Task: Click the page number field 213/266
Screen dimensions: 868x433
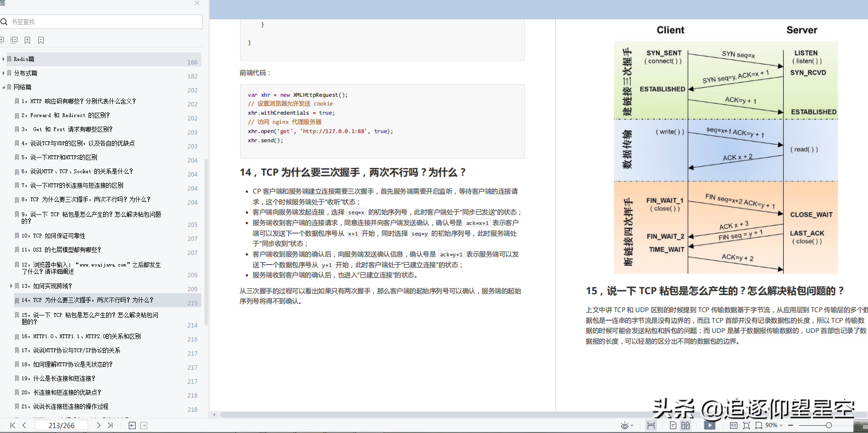Action: [x=61, y=425]
